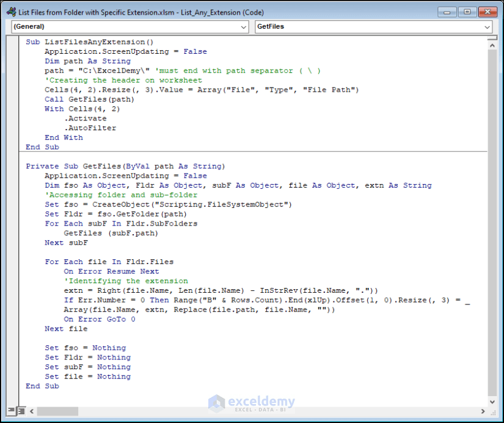504x423 pixels.
Task: Maximize the code window
Action: 467,12
